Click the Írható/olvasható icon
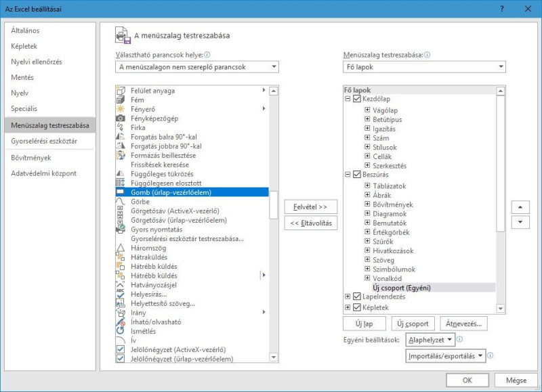The height and width of the screenshot is (392, 542). click(x=121, y=322)
